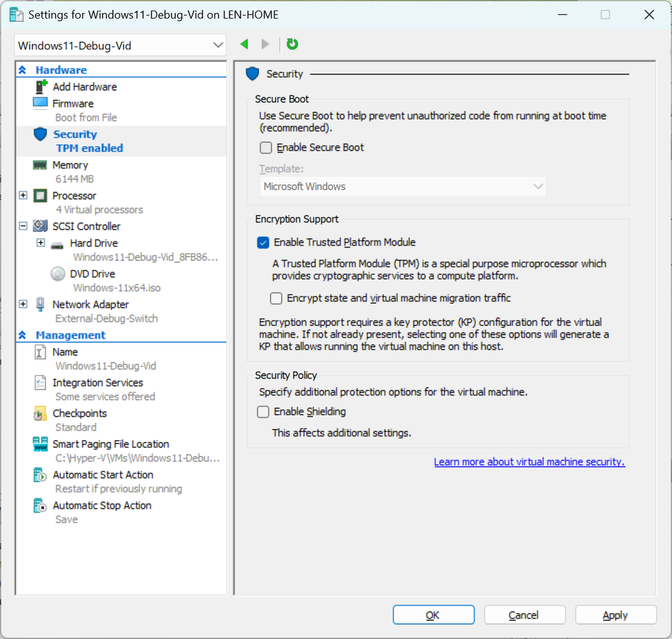Select the Automatic Stop Action item
672x639 pixels.
[x=102, y=506]
